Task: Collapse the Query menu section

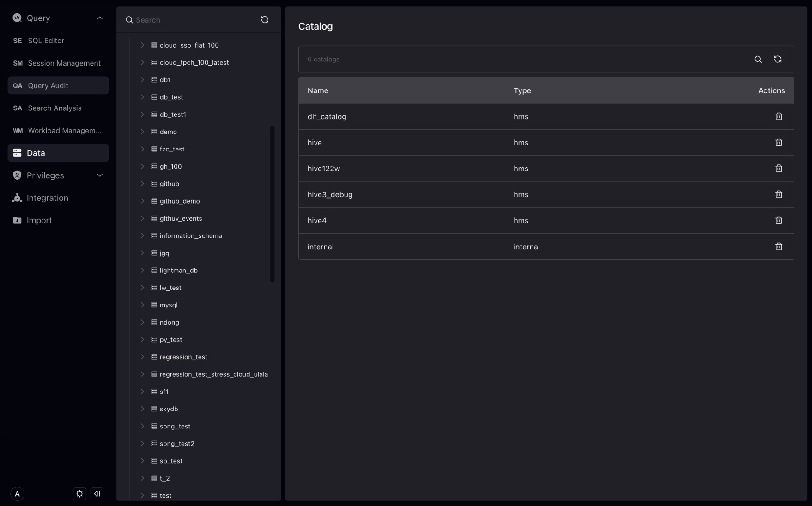Action: point(100,18)
